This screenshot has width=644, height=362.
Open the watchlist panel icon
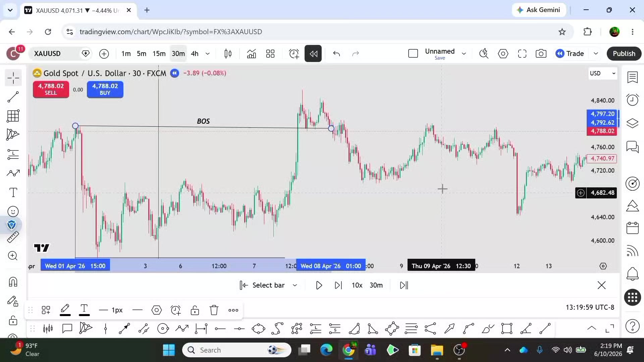pyautogui.click(x=632, y=77)
